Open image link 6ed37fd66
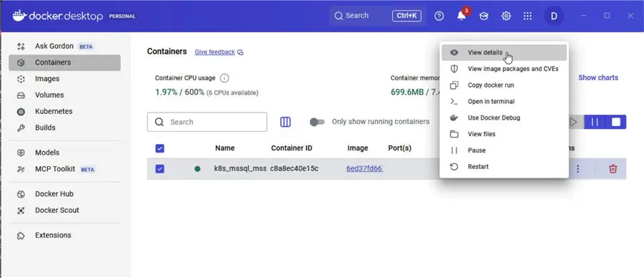Image resolution: width=644 pixels, height=278 pixels. point(364,168)
